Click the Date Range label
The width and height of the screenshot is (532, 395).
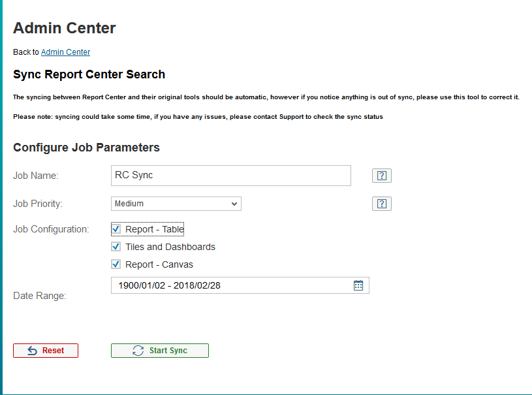coord(40,296)
